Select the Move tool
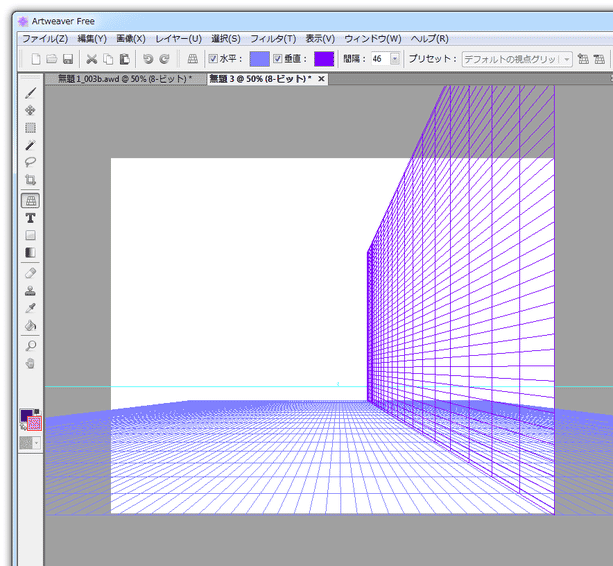 click(30, 110)
